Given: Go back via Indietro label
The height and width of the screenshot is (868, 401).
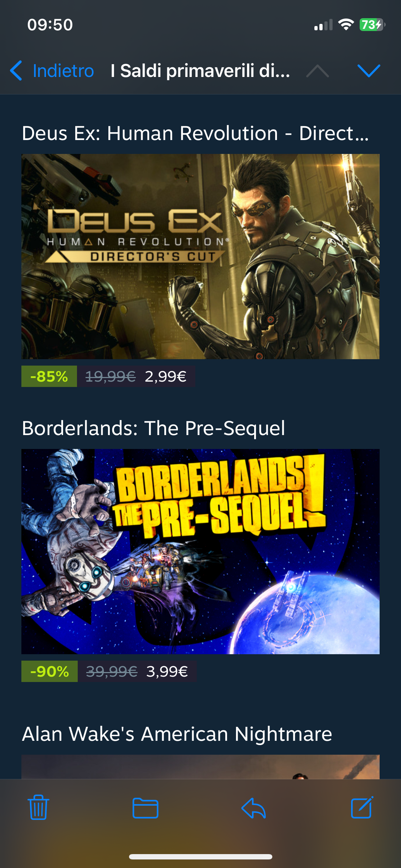Looking at the screenshot, I should tap(63, 71).
